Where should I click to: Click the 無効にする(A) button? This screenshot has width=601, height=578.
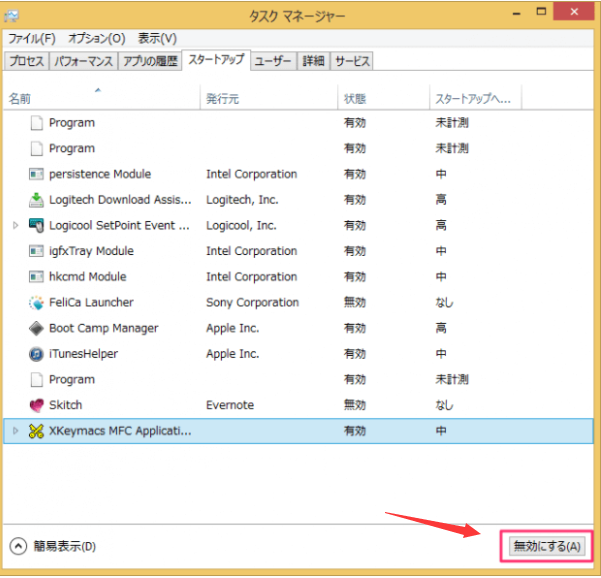(x=547, y=547)
